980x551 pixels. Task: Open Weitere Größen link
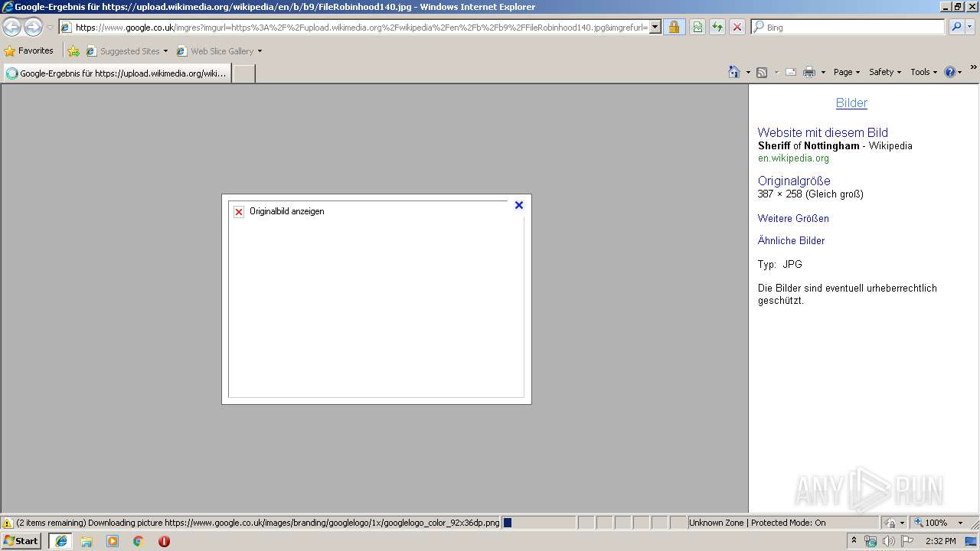(793, 218)
